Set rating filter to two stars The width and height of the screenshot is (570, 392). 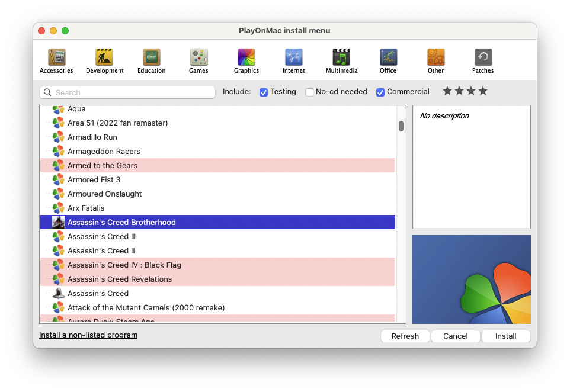tap(459, 91)
